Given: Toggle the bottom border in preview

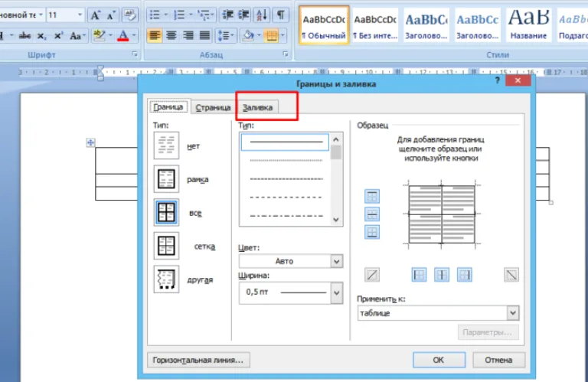Looking at the screenshot, I should [372, 232].
